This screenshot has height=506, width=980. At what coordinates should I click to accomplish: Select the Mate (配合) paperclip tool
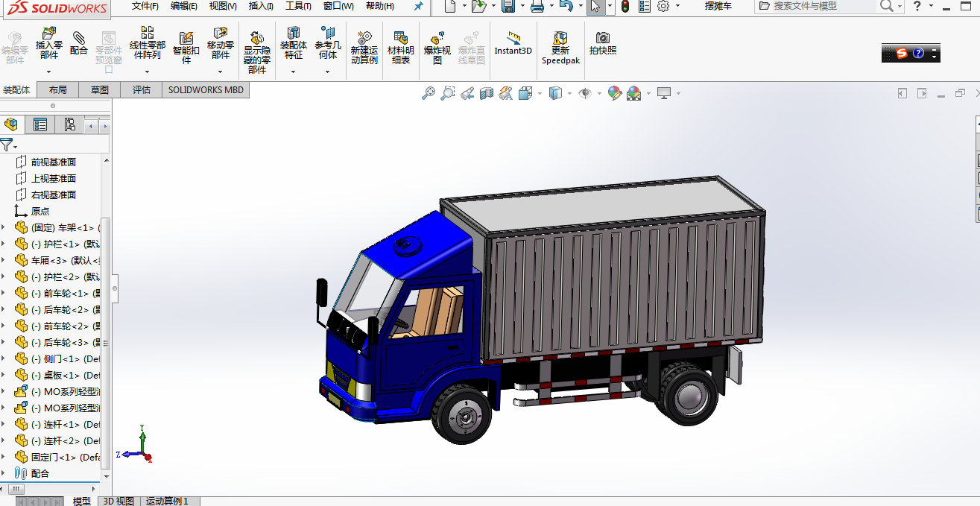coord(79,37)
